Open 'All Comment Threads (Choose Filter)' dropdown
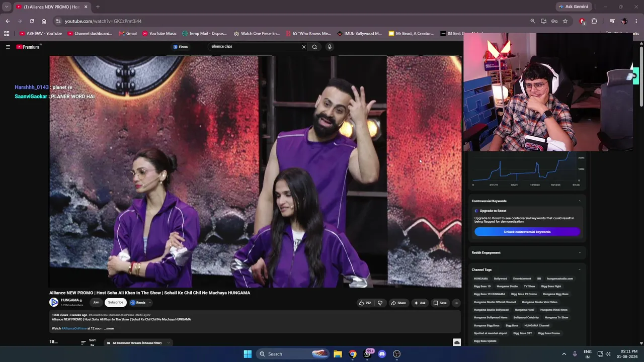The width and height of the screenshot is (644, 362). click(x=138, y=343)
